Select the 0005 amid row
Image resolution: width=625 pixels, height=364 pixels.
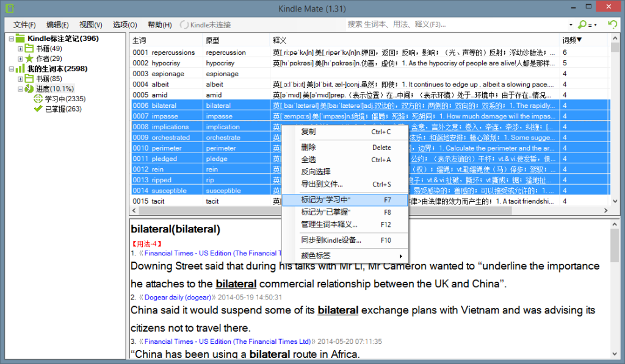(x=370, y=95)
